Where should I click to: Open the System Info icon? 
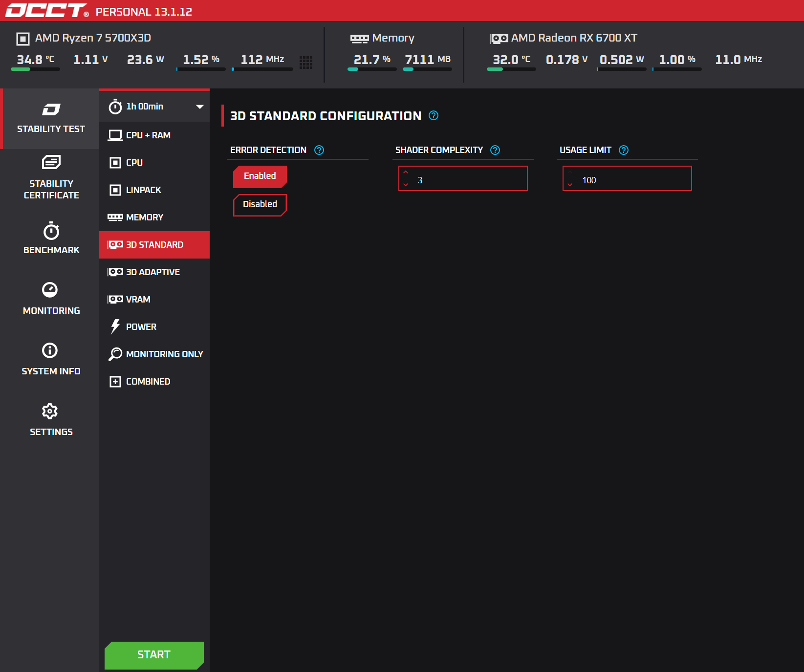pos(50,350)
